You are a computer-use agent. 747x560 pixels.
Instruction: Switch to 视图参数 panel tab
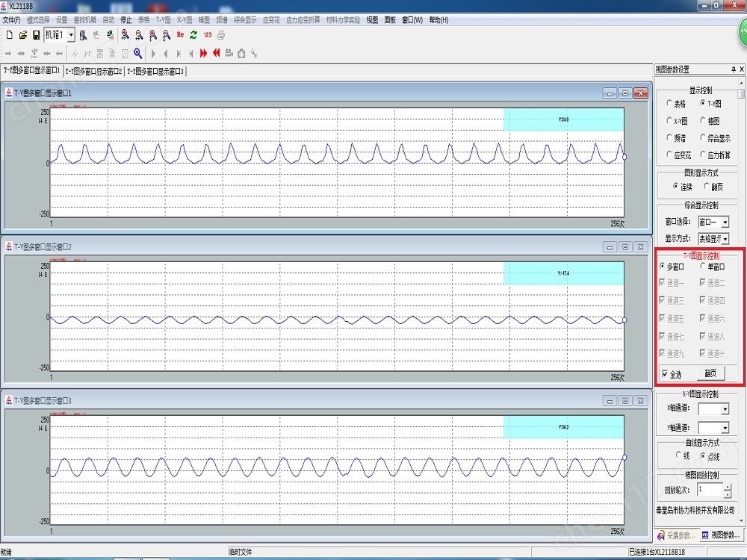721,535
